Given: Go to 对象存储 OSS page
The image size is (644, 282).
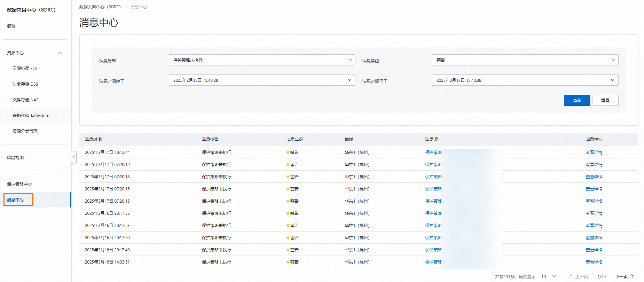Looking at the screenshot, I should click(25, 84).
